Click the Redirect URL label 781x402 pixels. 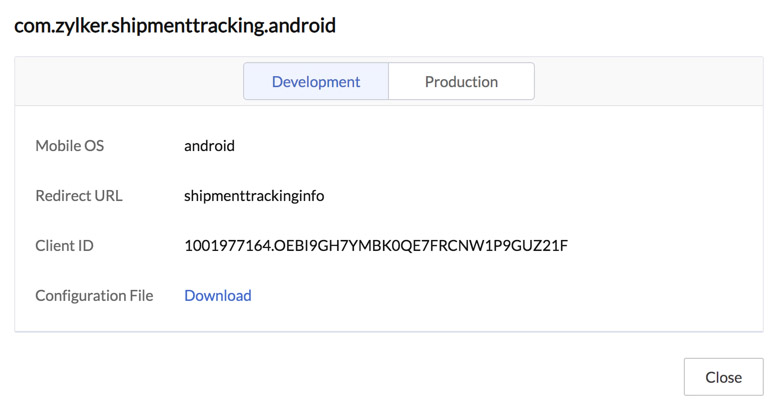[x=79, y=195]
